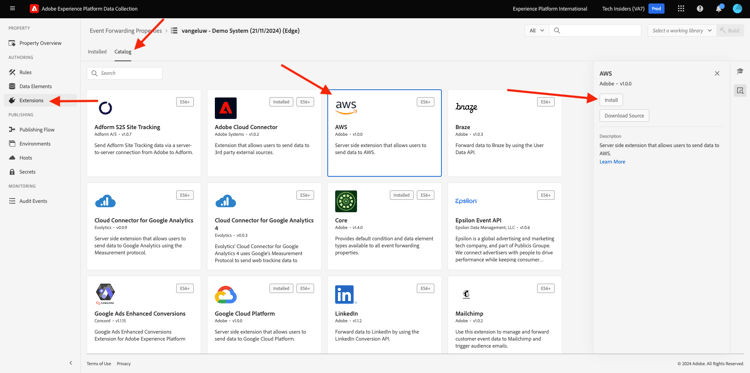Switch to the Catalog tab
The height and width of the screenshot is (373, 750).
pos(123,52)
